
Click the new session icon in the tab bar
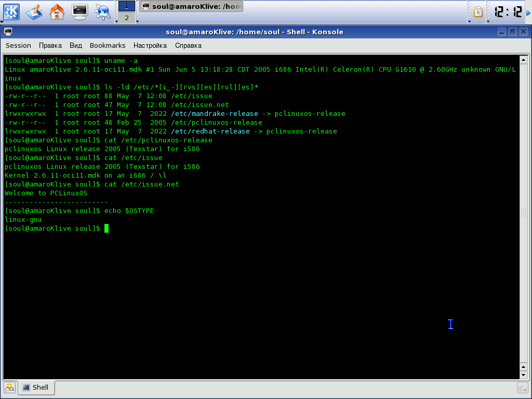coord(9,388)
